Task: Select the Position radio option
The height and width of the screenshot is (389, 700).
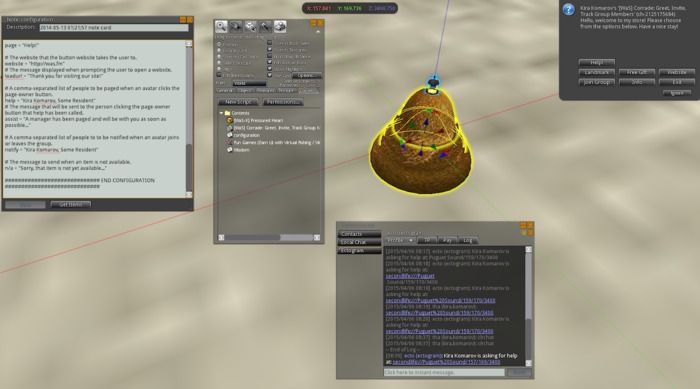Action: click(x=219, y=44)
